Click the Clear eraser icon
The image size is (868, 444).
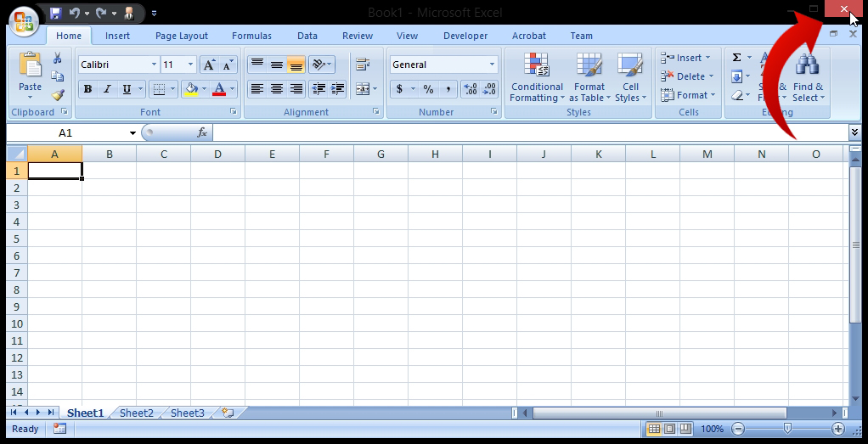(737, 95)
